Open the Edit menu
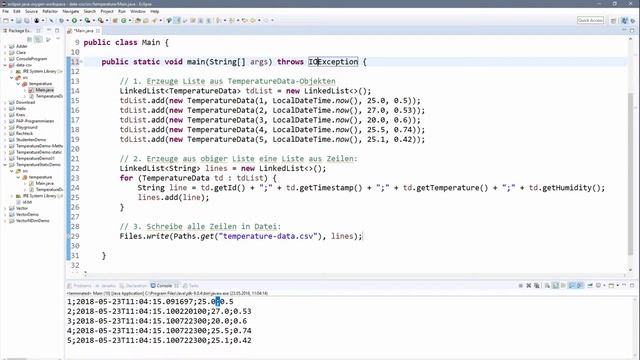 coord(17,11)
